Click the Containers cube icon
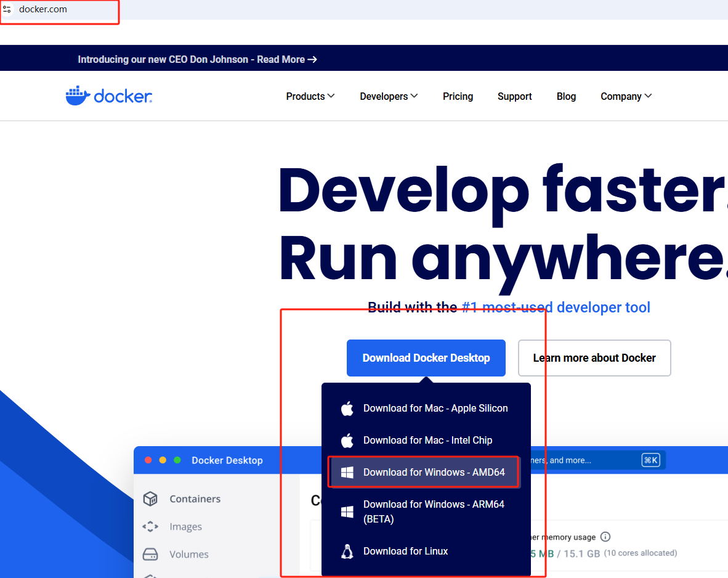The width and height of the screenshot is (728, 578). pyautogui.click(x=150, y=499)
